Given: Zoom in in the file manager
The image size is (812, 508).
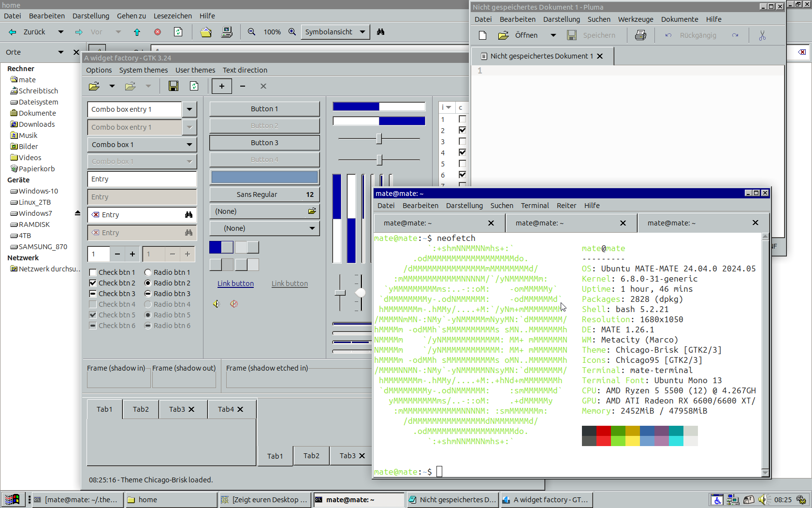Looking at the screenshot, I should [292, 32].
